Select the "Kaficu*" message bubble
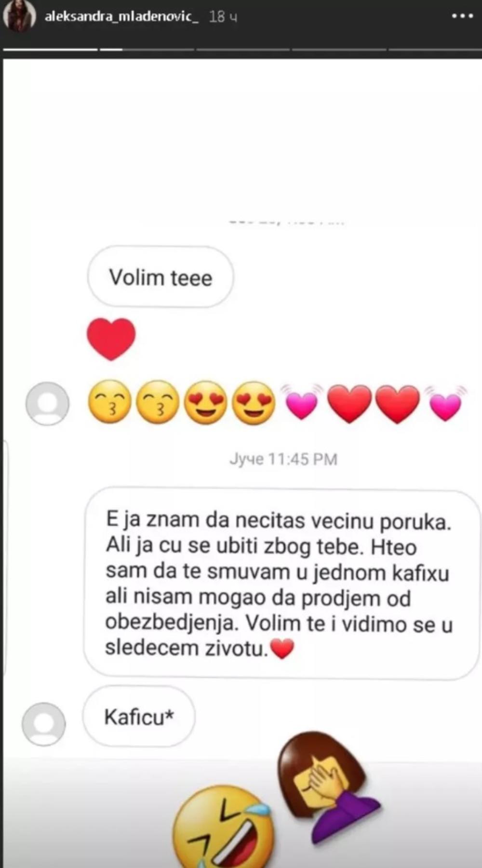 coord(139,717)
